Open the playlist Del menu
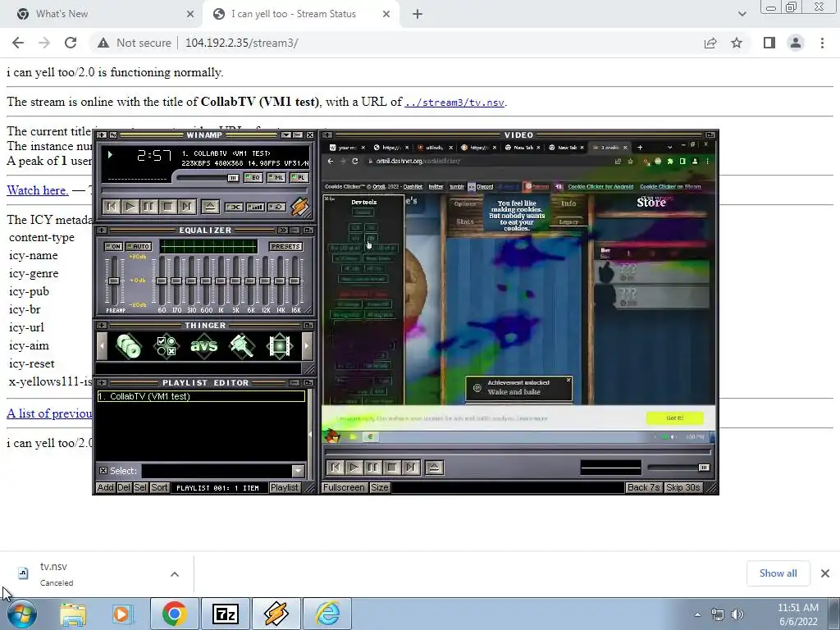840x630 pixels. coord(124,487)
